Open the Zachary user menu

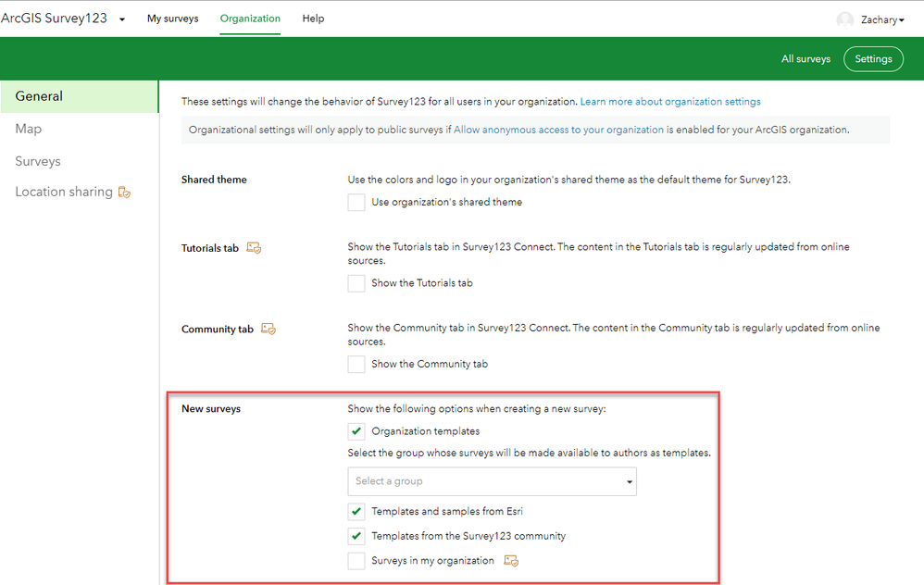click(882, 20)
